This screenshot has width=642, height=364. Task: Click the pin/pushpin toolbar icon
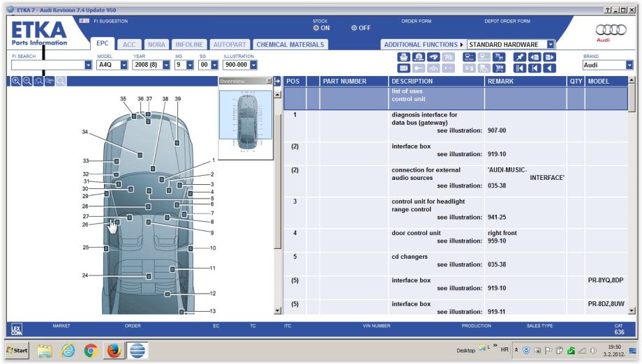point(520,57)
